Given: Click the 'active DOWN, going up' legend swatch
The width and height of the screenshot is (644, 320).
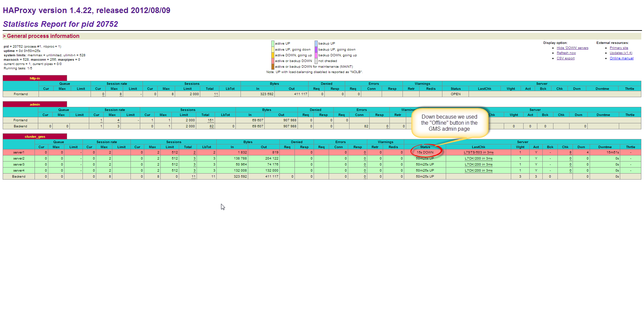Looking at the screenshot, I should pyautogui.click(x=273, y=55).
